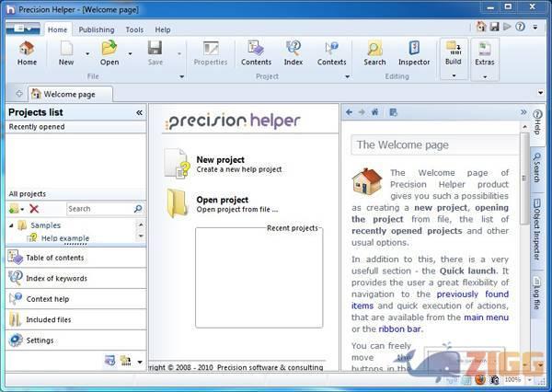552x392 pixels.
Task: Create a file with the New ribbon icon
Action: [x=66, y=49]
